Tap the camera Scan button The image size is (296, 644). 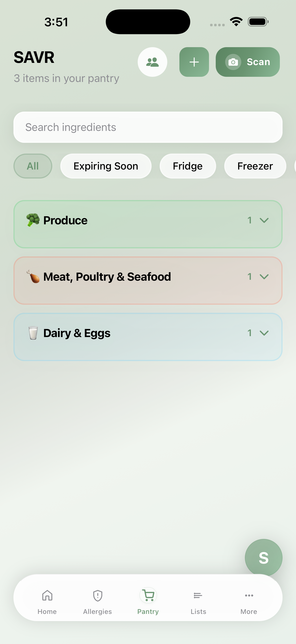(x=248, y=62)
